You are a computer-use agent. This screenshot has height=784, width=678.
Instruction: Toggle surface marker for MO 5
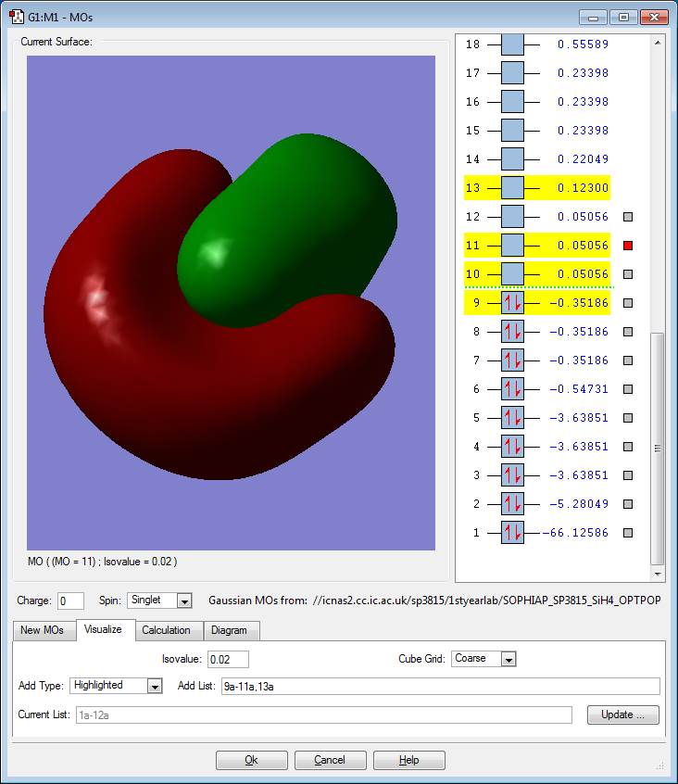point(628,418)
